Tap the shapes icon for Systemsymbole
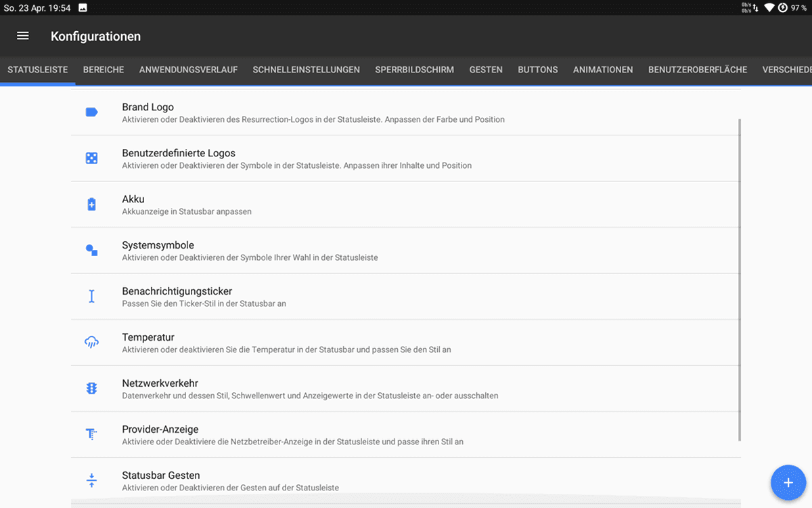This screenshot has width=812, height=508. pos(91,251)
